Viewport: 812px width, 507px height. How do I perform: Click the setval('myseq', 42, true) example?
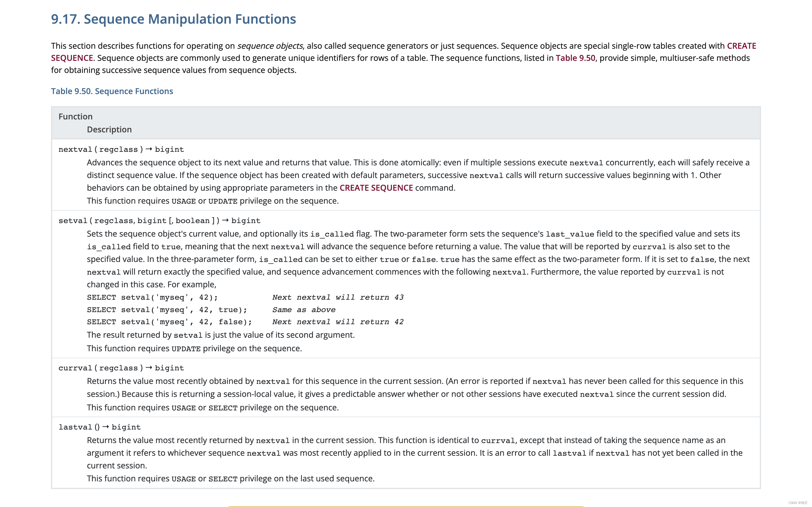coord(167,310)
